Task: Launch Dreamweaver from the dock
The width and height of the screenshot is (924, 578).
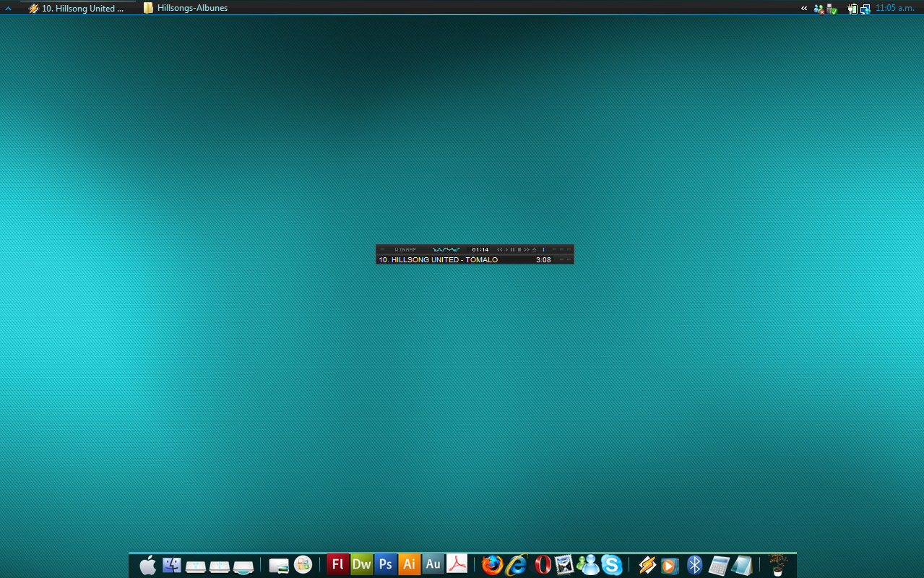Action: pos(361,564)
